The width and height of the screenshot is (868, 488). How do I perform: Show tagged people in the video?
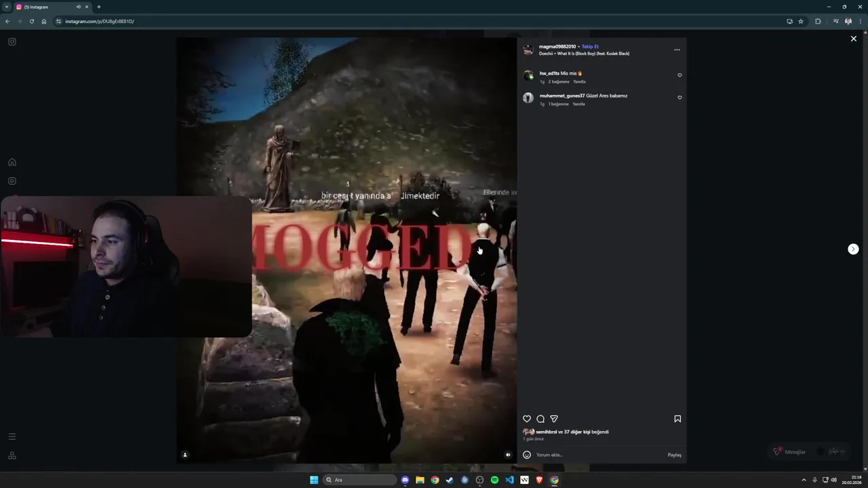pyautogui.click(x=185, y=455)
